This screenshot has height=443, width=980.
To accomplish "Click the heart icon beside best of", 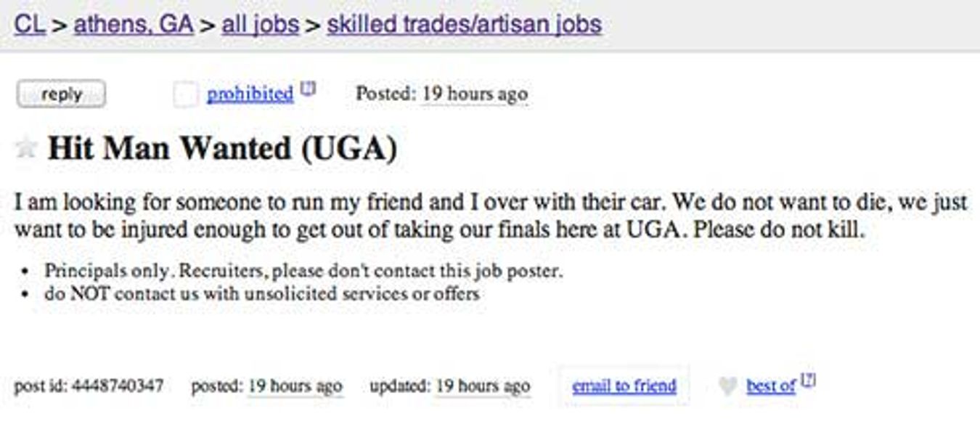I will point(727,386).
